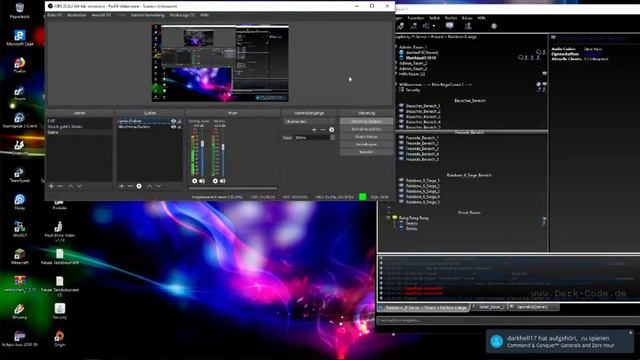
Task: Mute Mic/Aux speaker icon
Action: (222, 181)
